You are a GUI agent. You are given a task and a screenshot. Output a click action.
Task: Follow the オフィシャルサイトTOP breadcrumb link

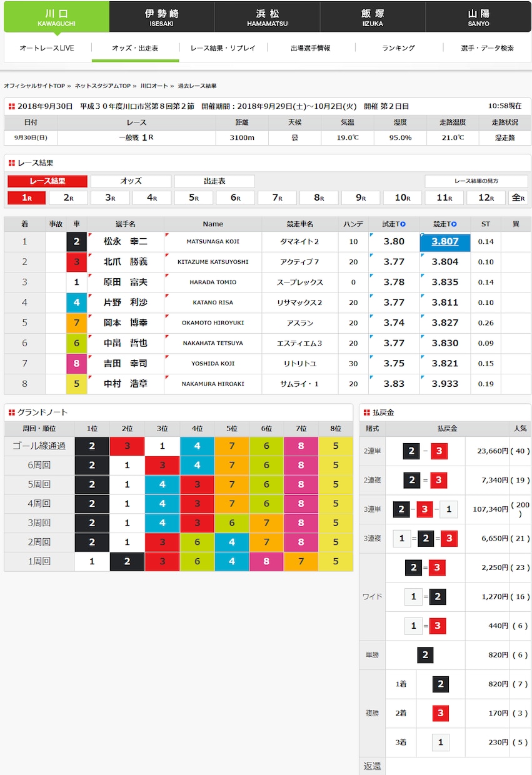(x=34, y=86)
